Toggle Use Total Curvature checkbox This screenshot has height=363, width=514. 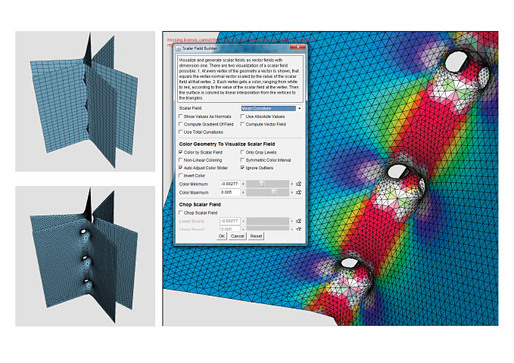(x=181, y=132)
